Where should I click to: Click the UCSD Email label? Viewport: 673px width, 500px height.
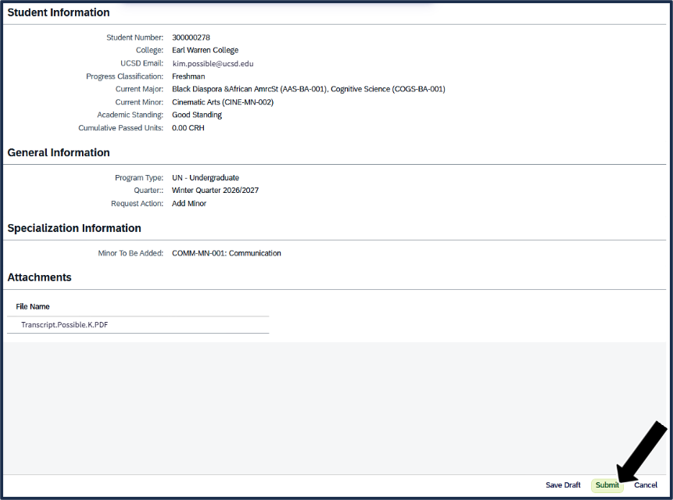pyautogui.click(x=142, y=63)
